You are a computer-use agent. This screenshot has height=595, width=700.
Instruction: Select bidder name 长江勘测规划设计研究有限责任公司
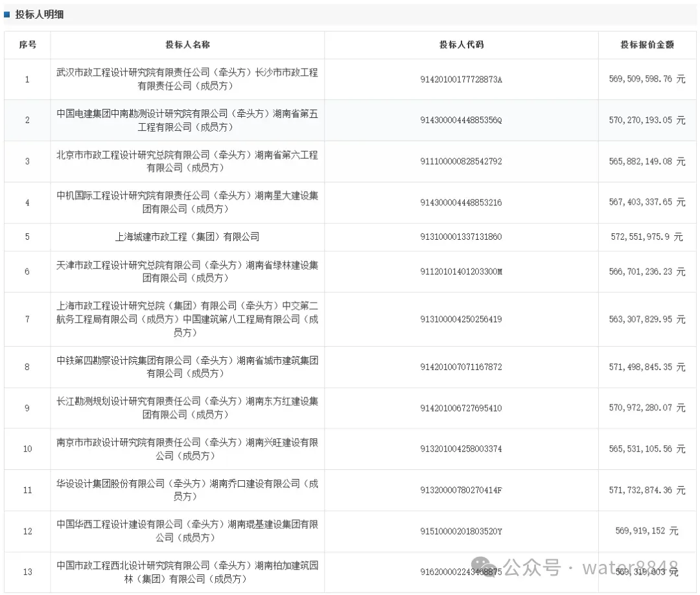pos(128,401)
